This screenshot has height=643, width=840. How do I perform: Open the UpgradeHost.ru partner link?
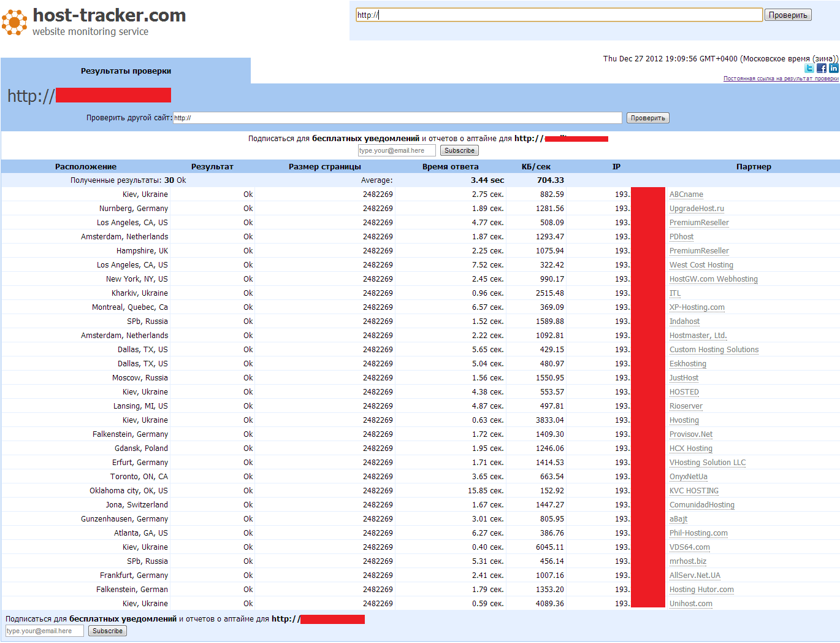pyautogui.click(x=697, y=209)
